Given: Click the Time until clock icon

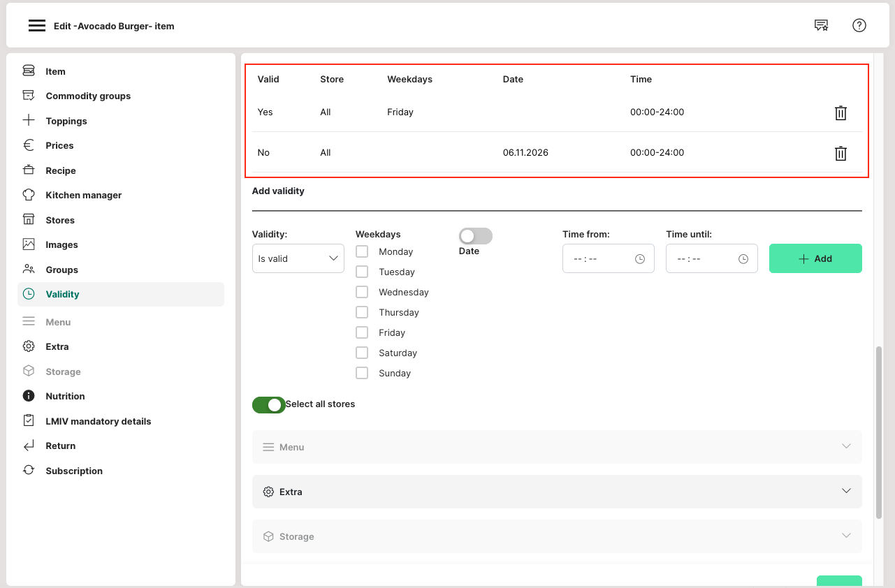Looking at the screenshot, I should pos(743,259).
